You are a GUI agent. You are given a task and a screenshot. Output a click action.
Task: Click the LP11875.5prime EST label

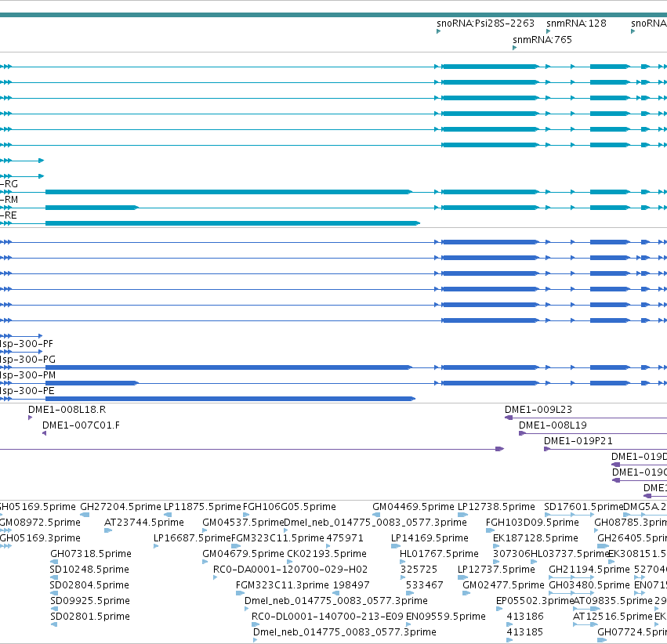202,507
